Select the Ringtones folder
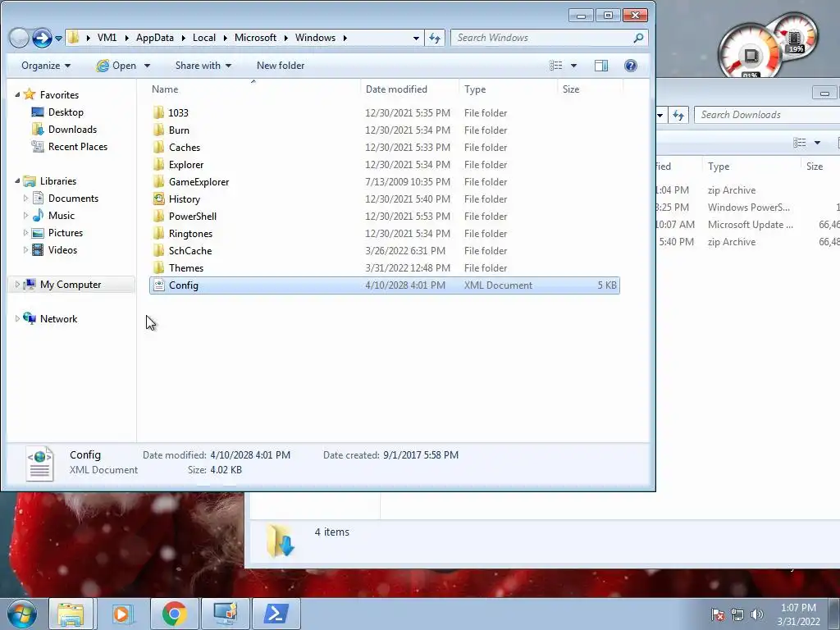This screenshot has width=840, height=630. coord(384,234)
